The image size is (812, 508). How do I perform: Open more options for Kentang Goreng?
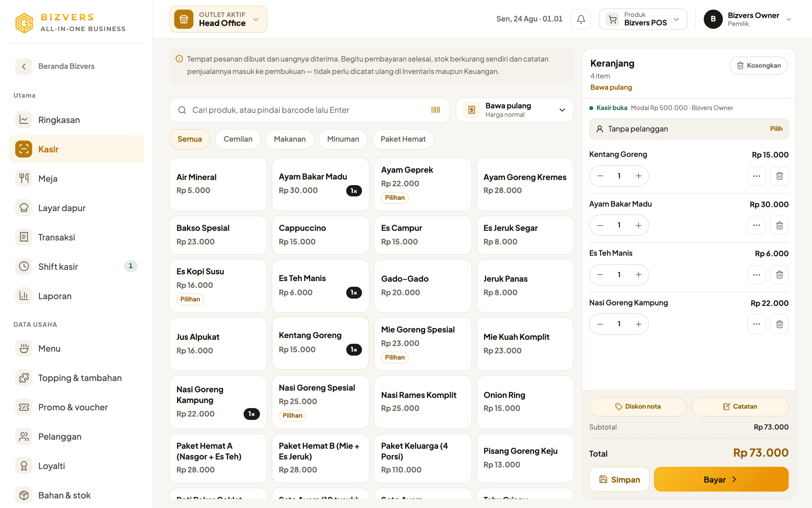click(x=757, y=176)
